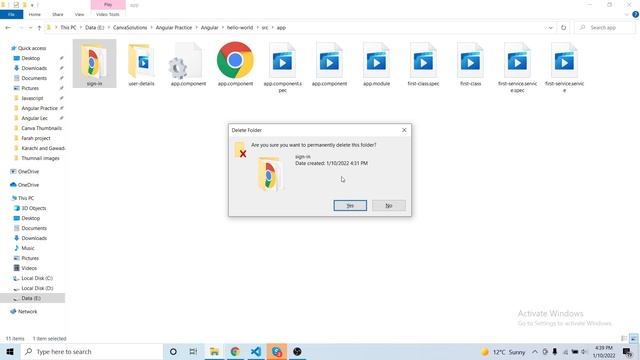This screenshot has height=360, width=640.
Task: Select the first-class.spec file
Action: (423, 64)
